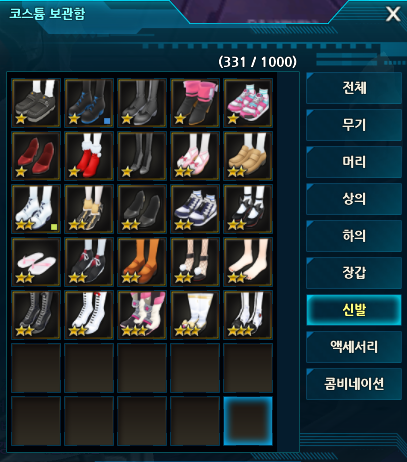Switch to 장갑 category
Viewport: 407px width, 462px height.
pyautogui.click(x=354, y=273)
